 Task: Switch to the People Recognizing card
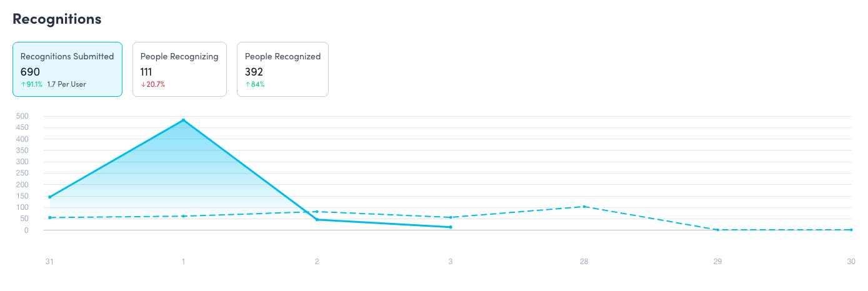[x=179, y=69]
